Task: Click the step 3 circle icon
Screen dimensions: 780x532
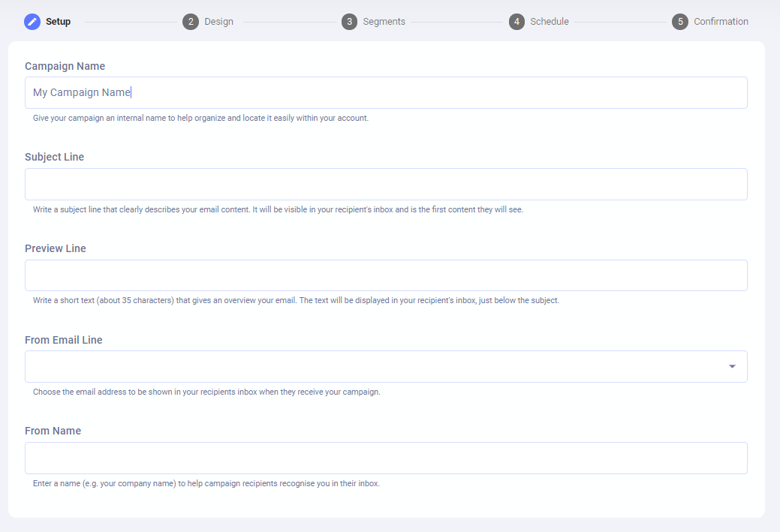Action: [349, 22]
